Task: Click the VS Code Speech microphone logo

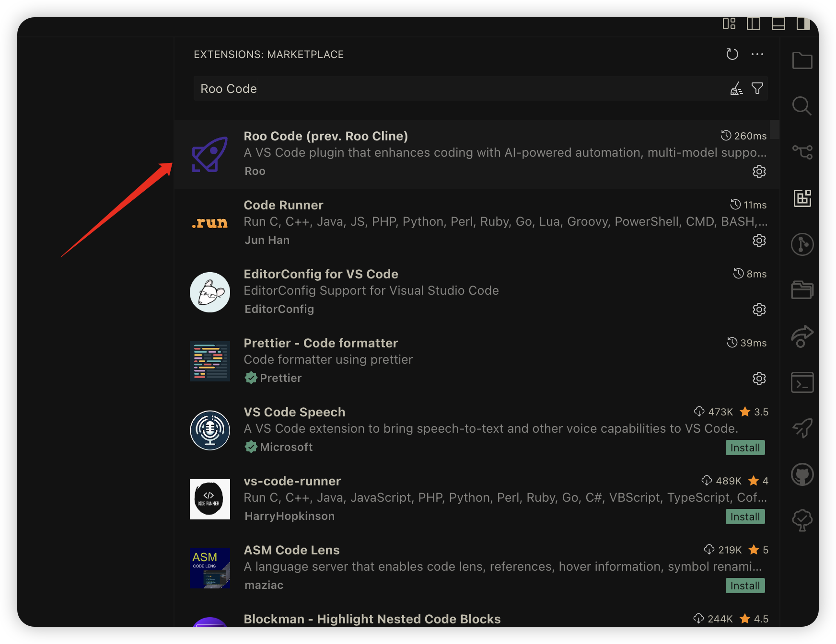Action: (210, 430)
